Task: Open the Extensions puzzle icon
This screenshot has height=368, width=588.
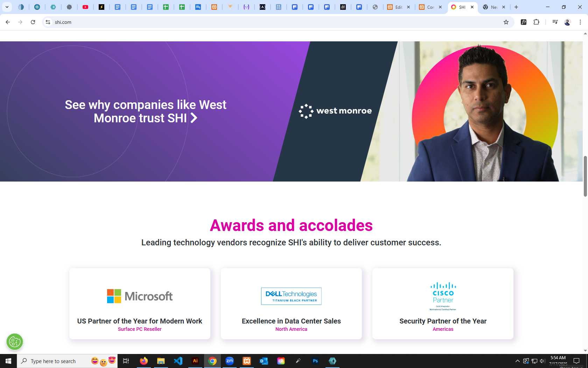Action: [536, 22]
